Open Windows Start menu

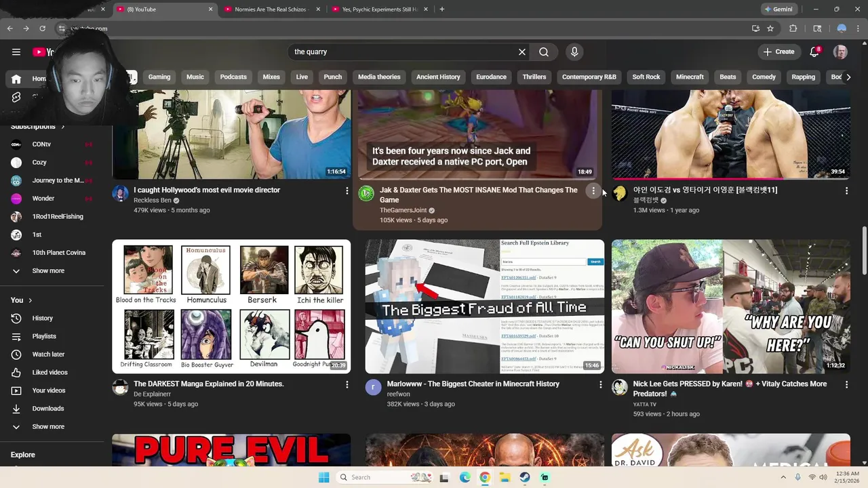click(x=323, y=477)
